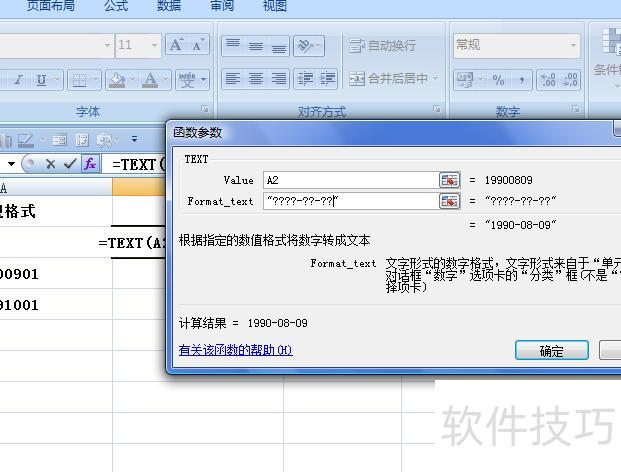Open the 公式 ribbon tab
The width and height of the screenshot is (621, 472).
(116, 6)
